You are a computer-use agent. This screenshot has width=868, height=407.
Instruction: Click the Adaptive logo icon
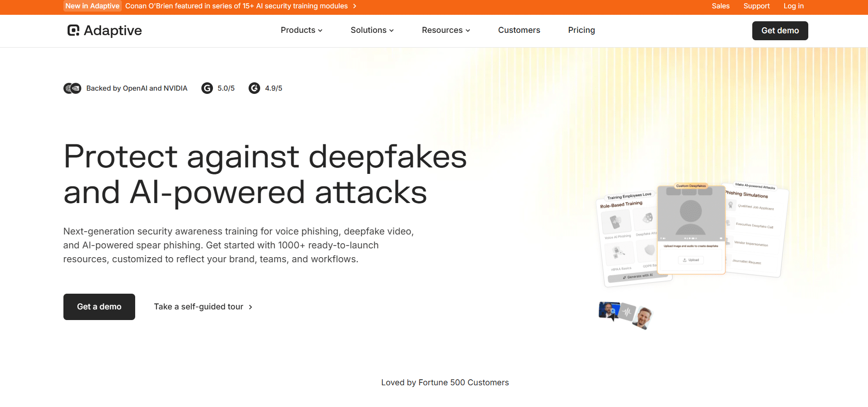[x=73, y=31]
